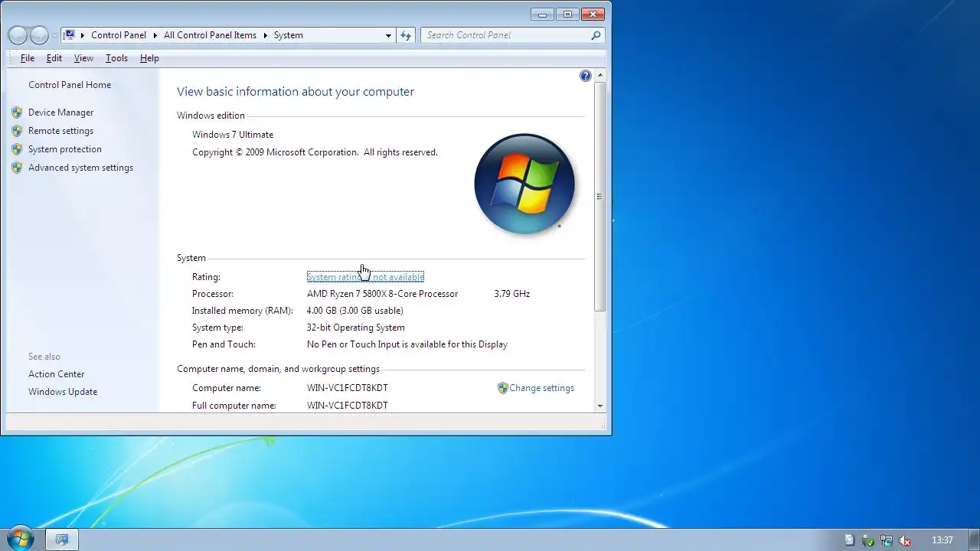Go to Control Panel Home
The image size is (980, 551).
pyautogui.click(x=70, y=85)
